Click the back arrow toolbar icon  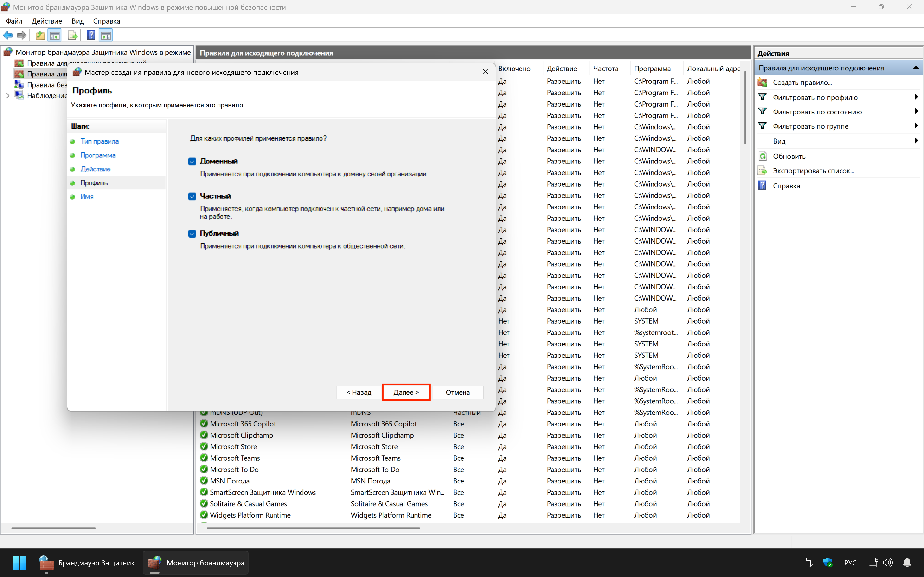8,36
